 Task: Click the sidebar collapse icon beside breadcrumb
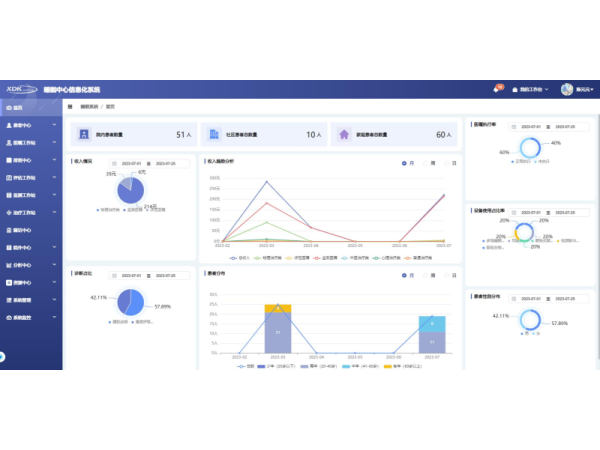click(70, 105)
